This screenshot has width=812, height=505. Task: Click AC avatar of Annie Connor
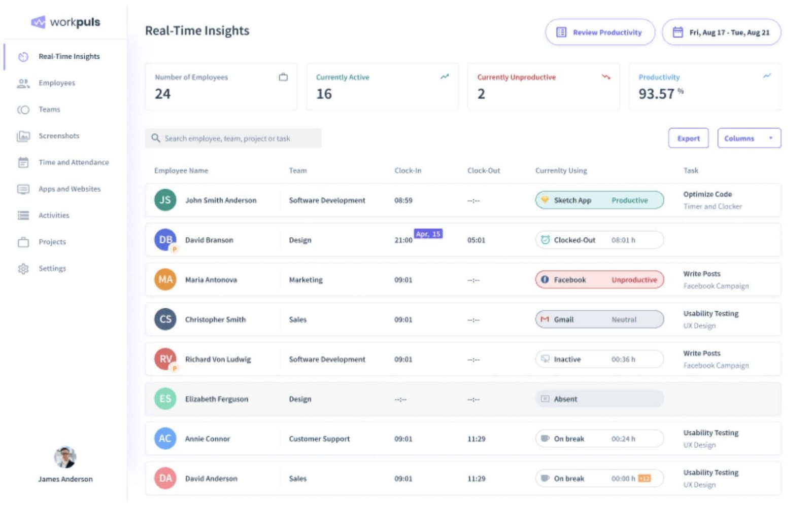(165, 438)
